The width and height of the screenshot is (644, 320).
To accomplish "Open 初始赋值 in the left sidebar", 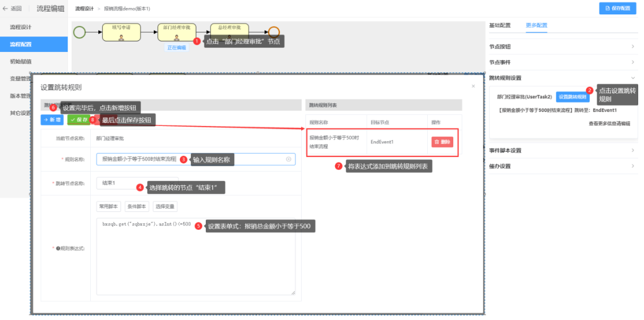I will 21,62.
